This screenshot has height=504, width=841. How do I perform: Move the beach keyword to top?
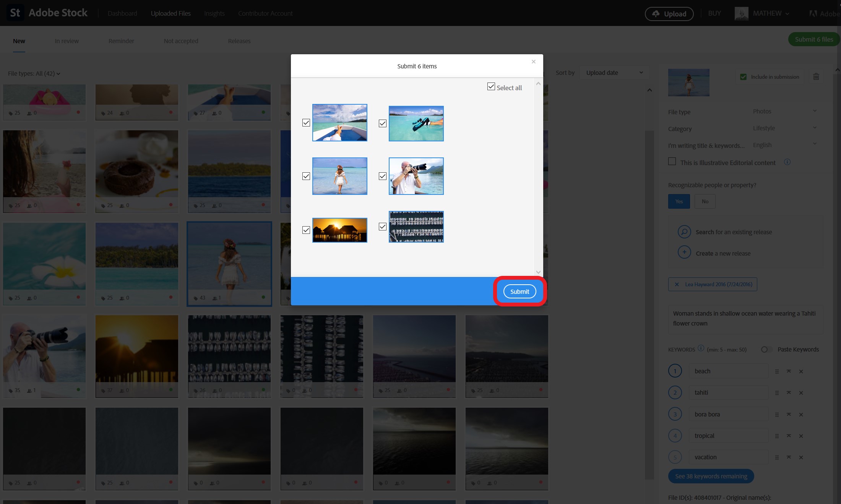789,371
